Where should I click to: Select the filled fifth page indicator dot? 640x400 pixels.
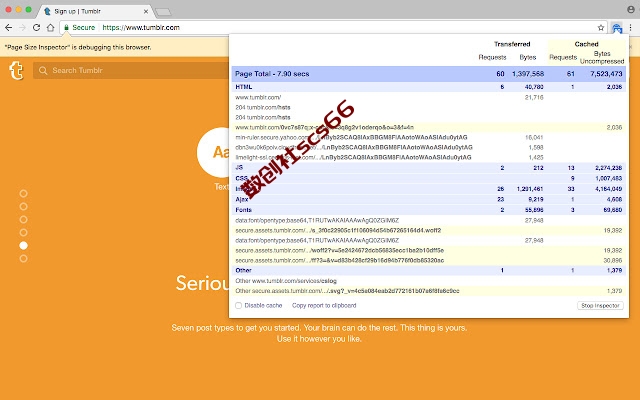pyautogui.click(x=24, y=245)
